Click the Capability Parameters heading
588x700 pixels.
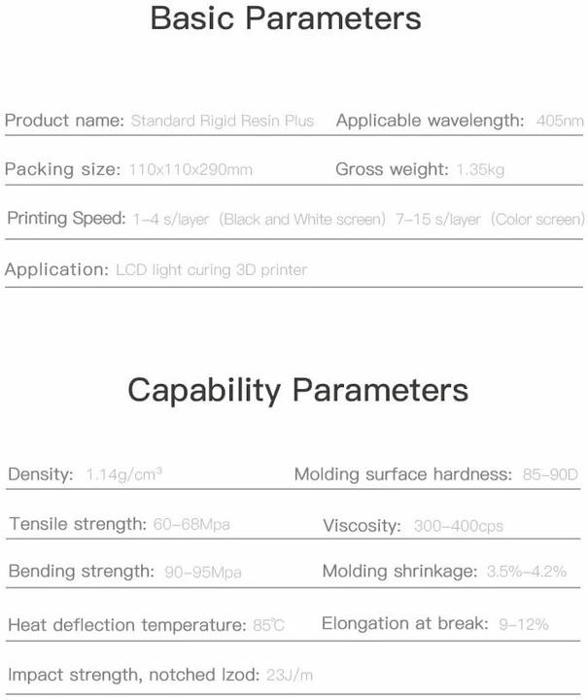point(298,391)
